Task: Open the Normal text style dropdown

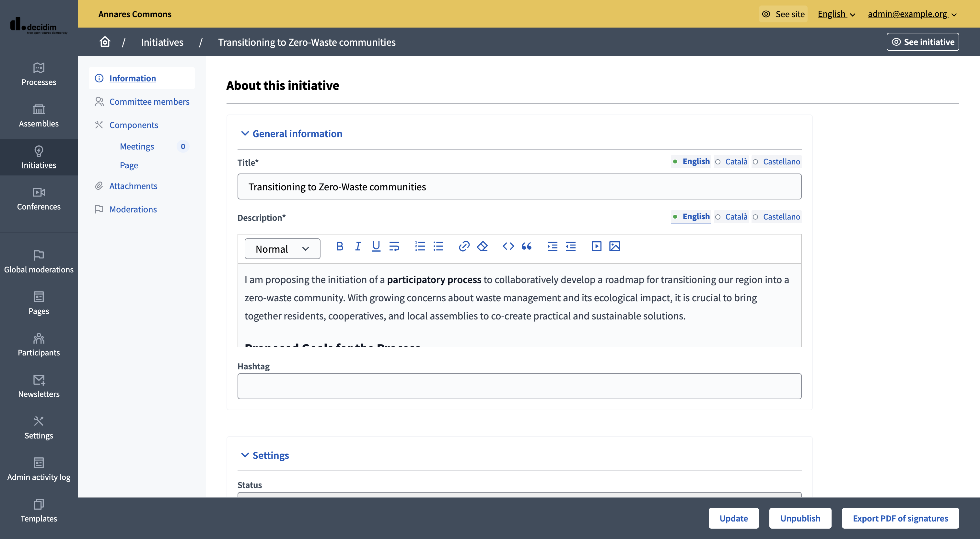Action: [x=282, y=248]
